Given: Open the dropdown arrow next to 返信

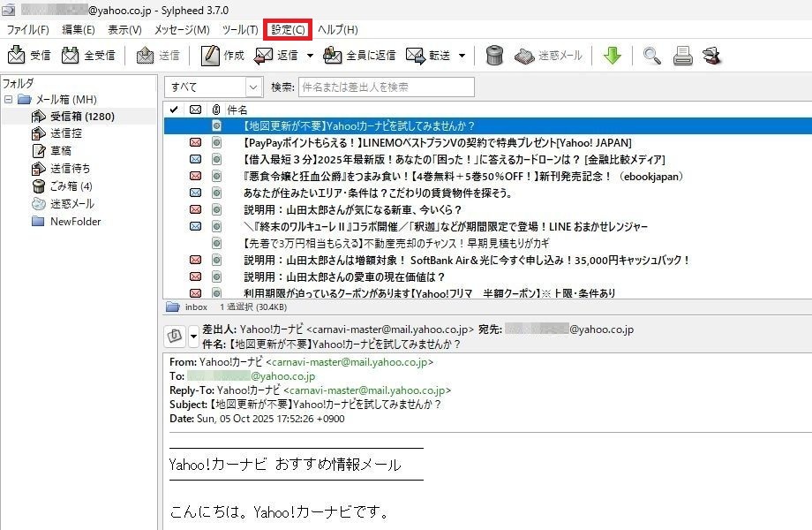Looking at the screenshot, I should 310,56.
